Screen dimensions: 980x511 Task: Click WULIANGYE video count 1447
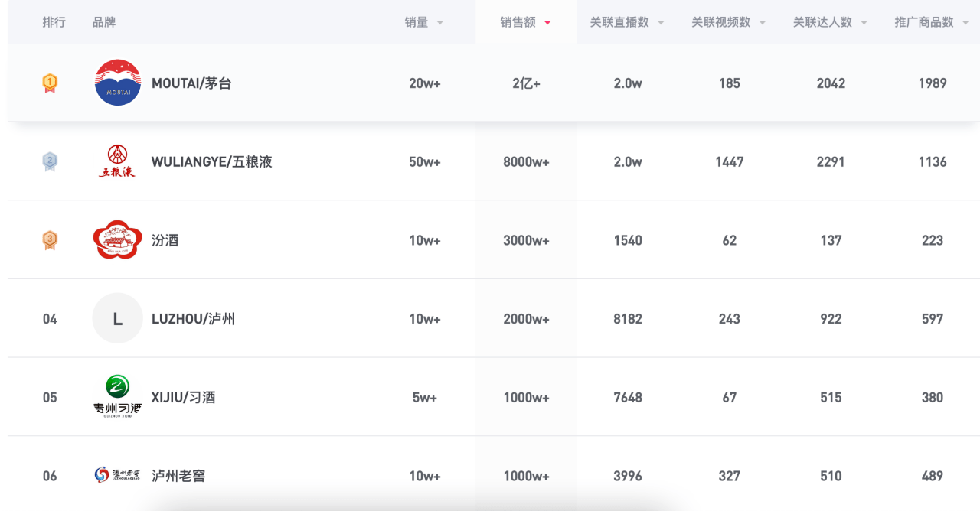point(730,162)
